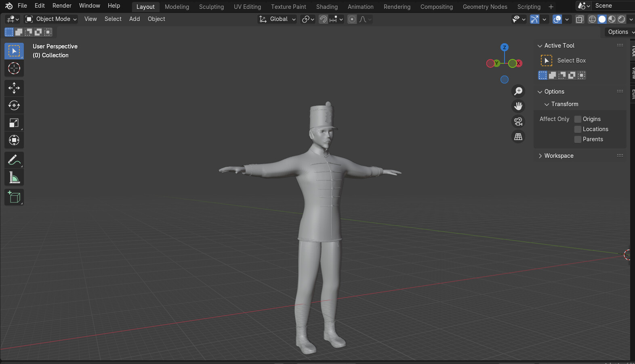Select wireframe viewport shading mode
635x364 pixels.
coord(592,19)
